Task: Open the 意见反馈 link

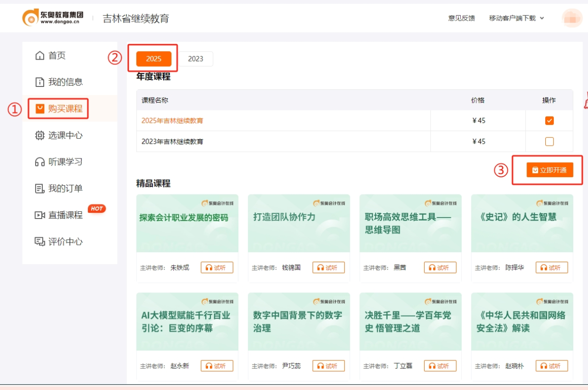Action: click(462, 18)
